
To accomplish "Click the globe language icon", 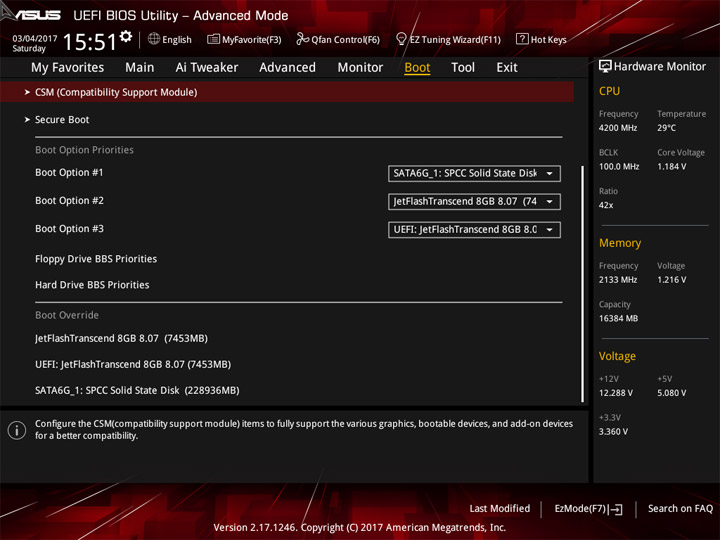I will (x=154, y=39).
